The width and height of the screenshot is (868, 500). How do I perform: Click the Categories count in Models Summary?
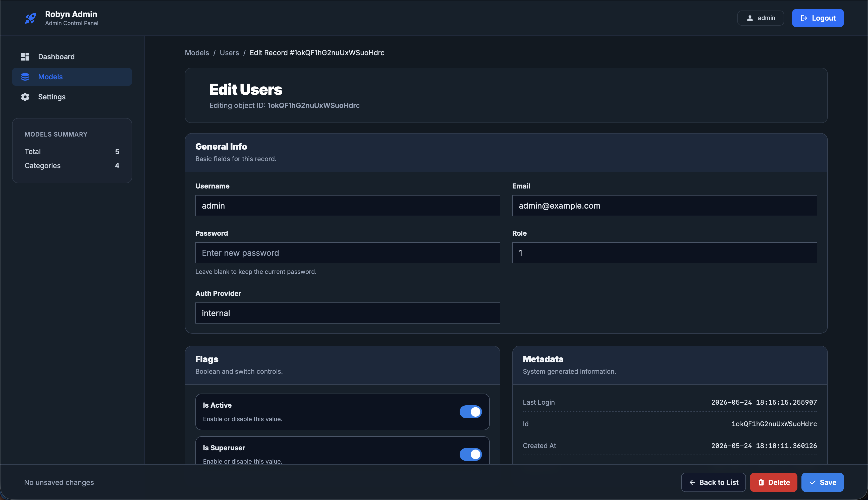(117, 165)
